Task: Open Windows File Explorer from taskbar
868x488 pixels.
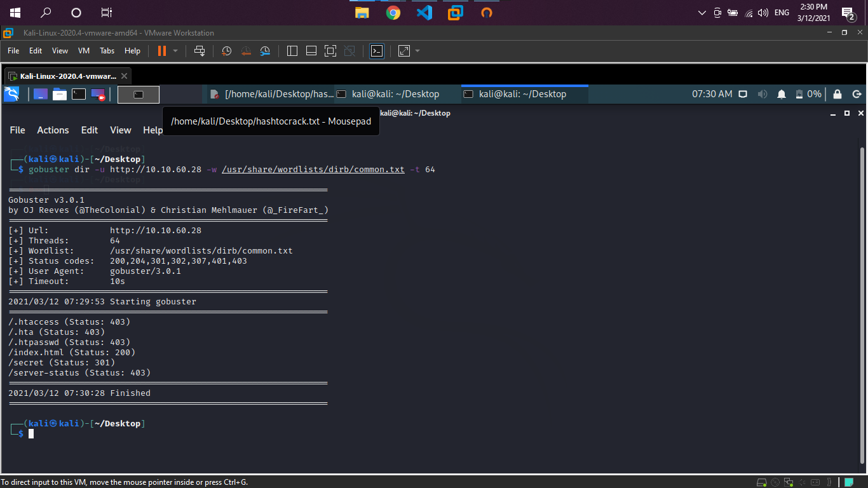Action: tap(362, 13)
